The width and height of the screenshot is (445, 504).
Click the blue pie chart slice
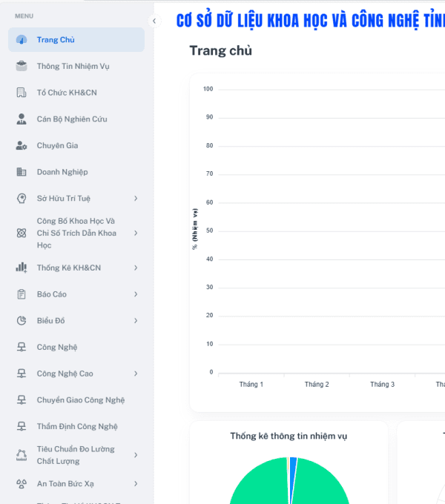pyautogui.click(x=293, y=465)
